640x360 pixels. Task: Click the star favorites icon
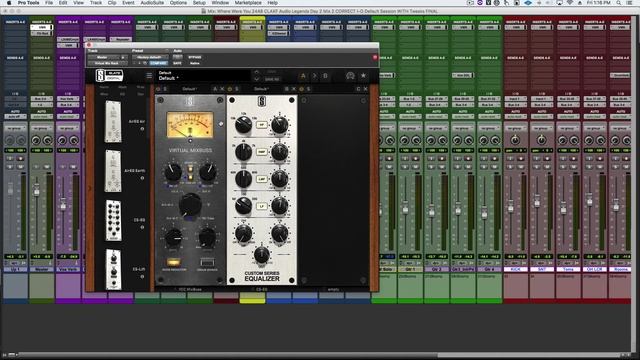point(363,76)
